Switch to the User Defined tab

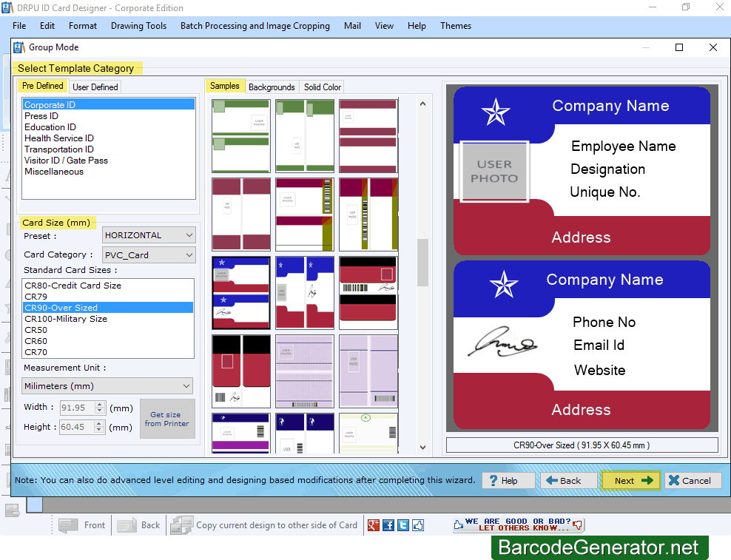coord(95,87)
